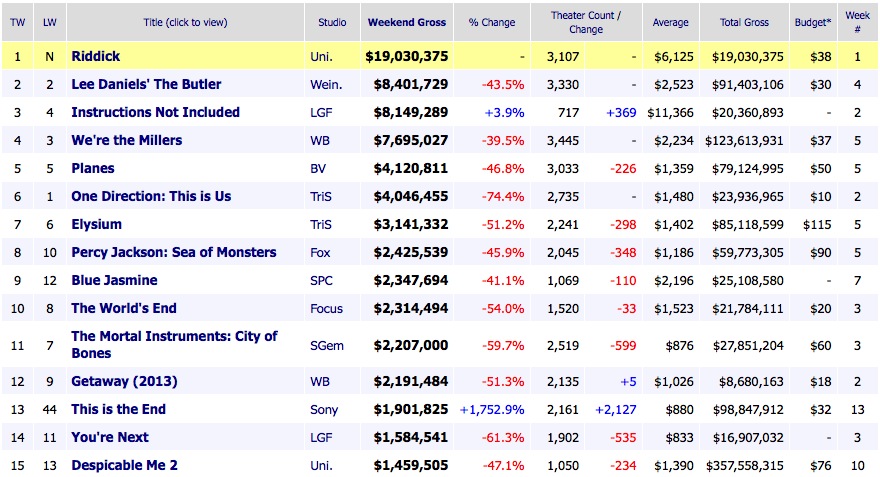Click The Mortal Instruments: City of Bones
880x477 pixels.
[174, 344]
